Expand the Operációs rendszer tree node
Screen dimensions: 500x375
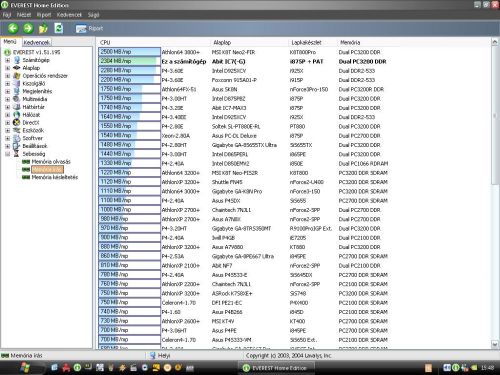coord(7,76)
